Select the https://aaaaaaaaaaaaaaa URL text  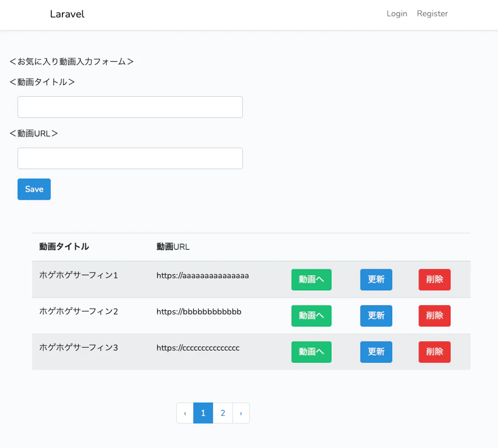[x=203, y=275]
